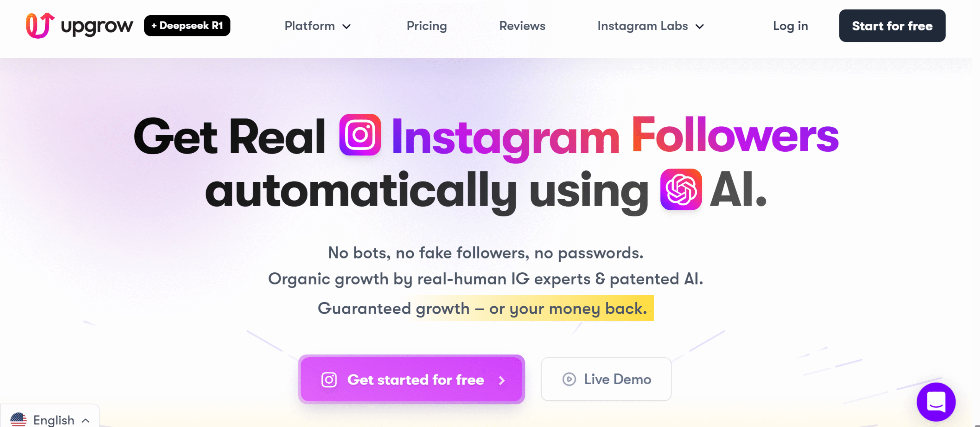This screenshot has width=980, height=427.
Task: Open the purple chat support bubble
Action: [x=936, y=402]
